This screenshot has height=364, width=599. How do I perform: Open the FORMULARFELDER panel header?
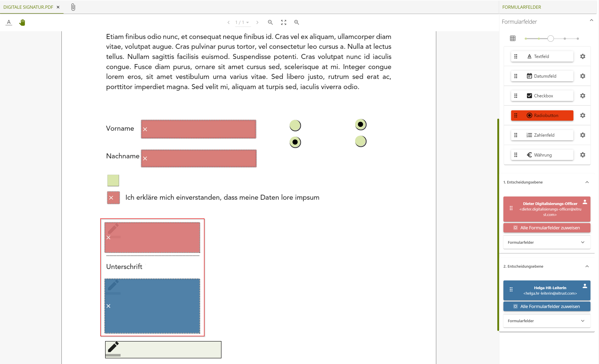coord(521,7)
